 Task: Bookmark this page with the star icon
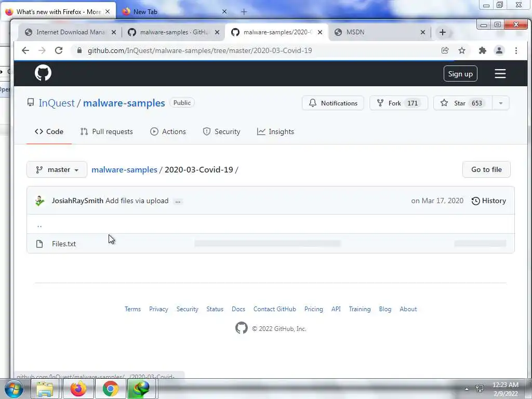point(462,50)
